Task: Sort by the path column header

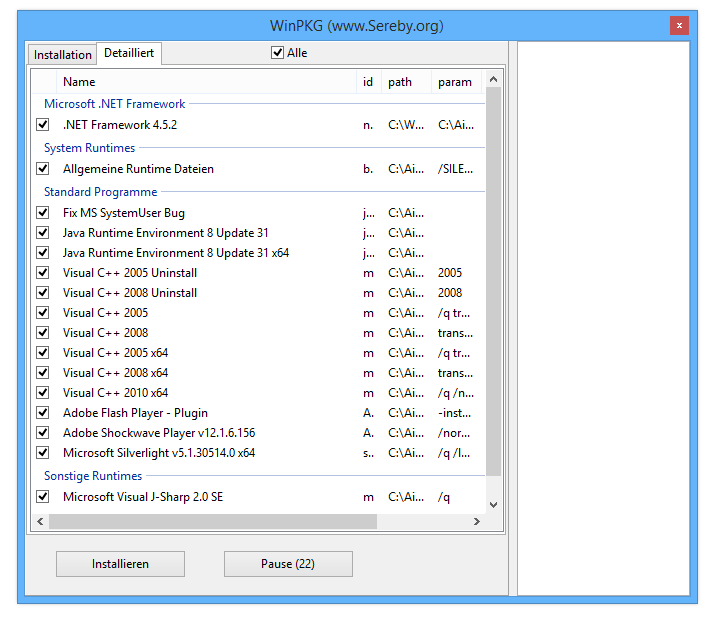Action: point(406,82)
